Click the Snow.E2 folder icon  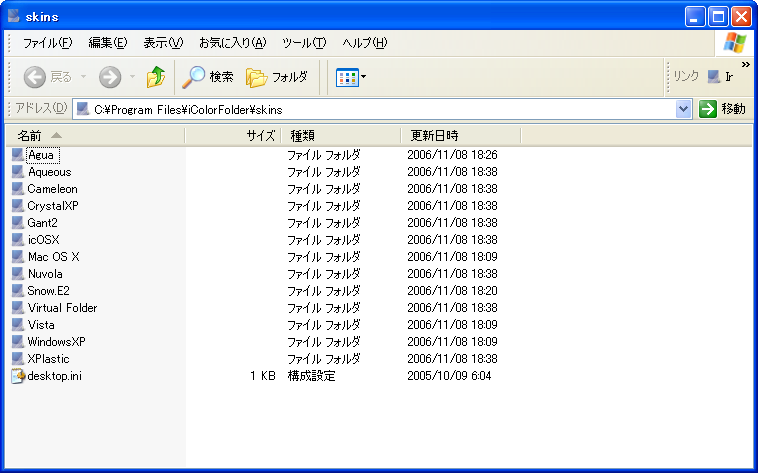[18, 291]
